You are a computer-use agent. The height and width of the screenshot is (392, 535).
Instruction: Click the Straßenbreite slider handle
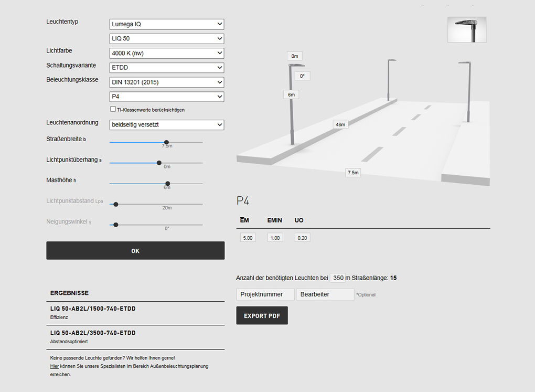point(166,142)
